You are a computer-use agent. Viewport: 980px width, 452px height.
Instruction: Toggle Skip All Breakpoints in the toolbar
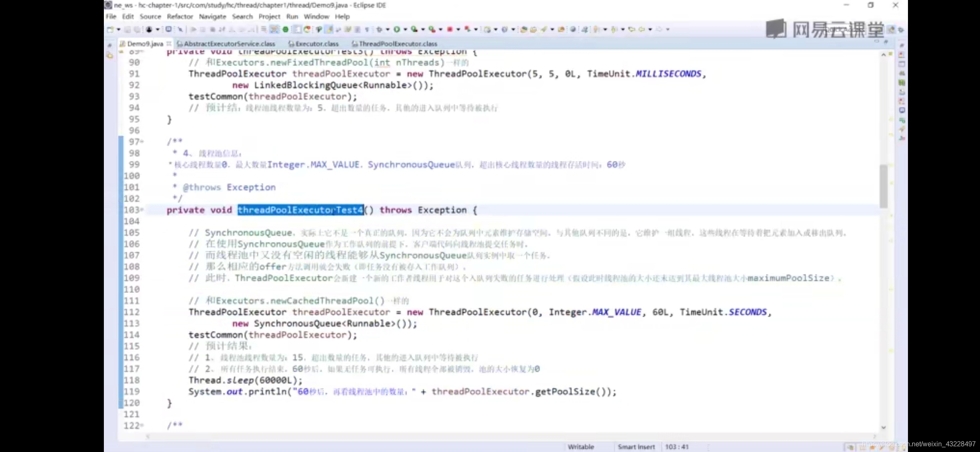pyautogui.click(x=180, y=29)
